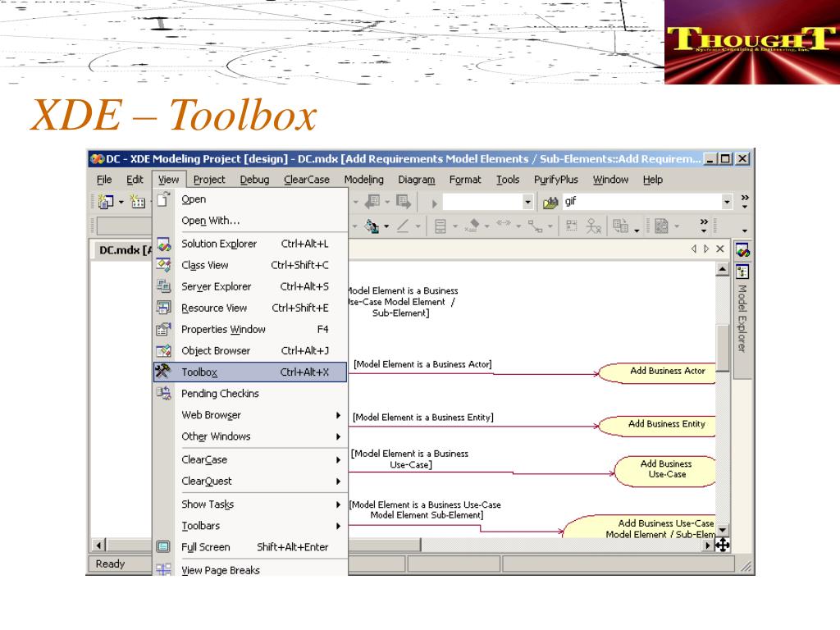
Task: Expand the Toolbars submenu
Action: [x=250, y=526]
